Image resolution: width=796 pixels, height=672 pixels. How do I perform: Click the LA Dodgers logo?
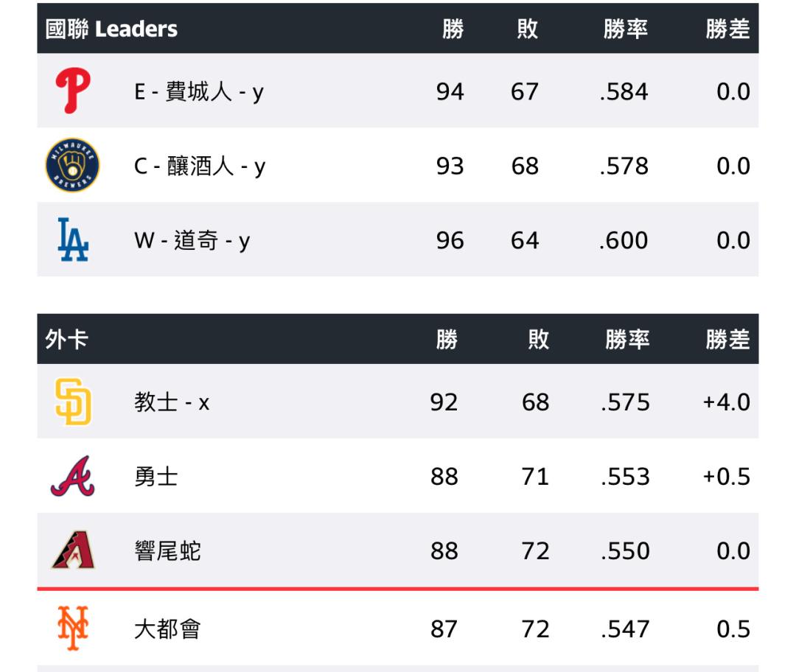(73, 239)
